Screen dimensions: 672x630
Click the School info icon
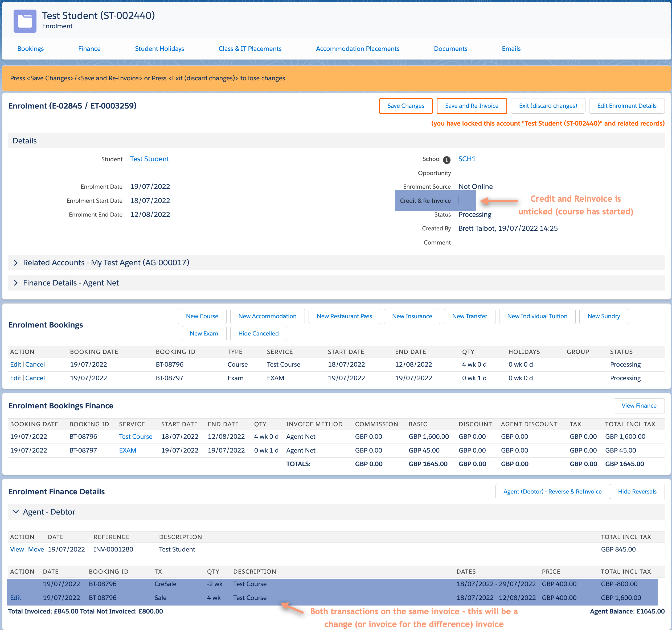[x=446, y=160]
